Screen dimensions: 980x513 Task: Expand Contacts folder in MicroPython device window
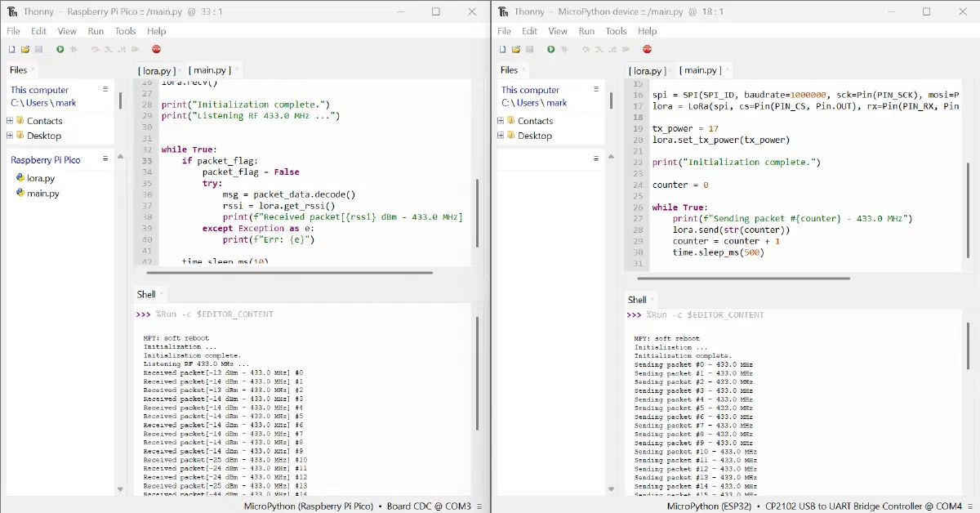[501, 121]
